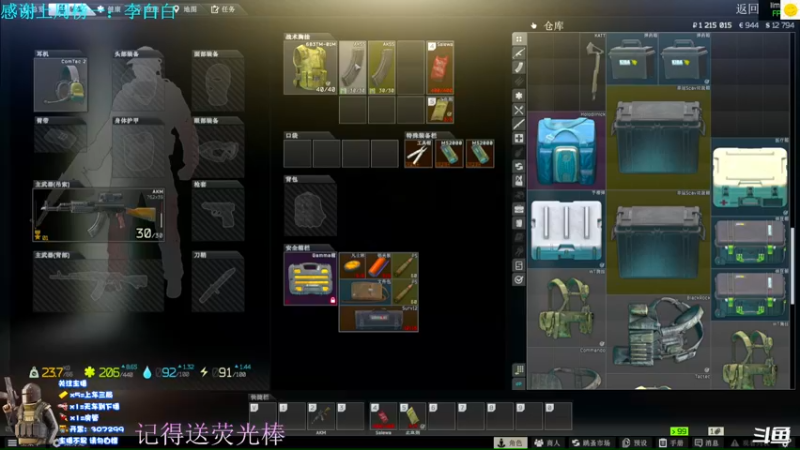Open the 跳蚤市场 flea market tab
This screenshot has width=800, height=450.
click(x=591, y=443)
